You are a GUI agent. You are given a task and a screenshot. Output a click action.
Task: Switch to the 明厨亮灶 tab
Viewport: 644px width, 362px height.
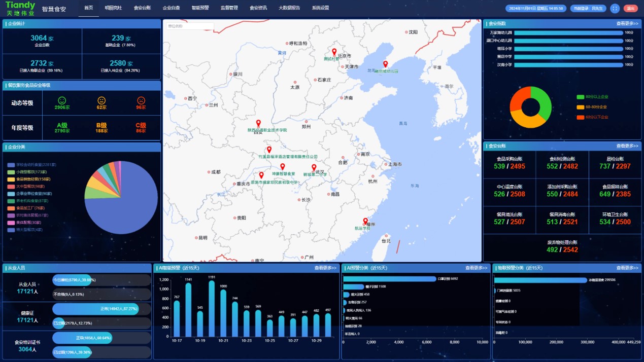tap(113, 8)
